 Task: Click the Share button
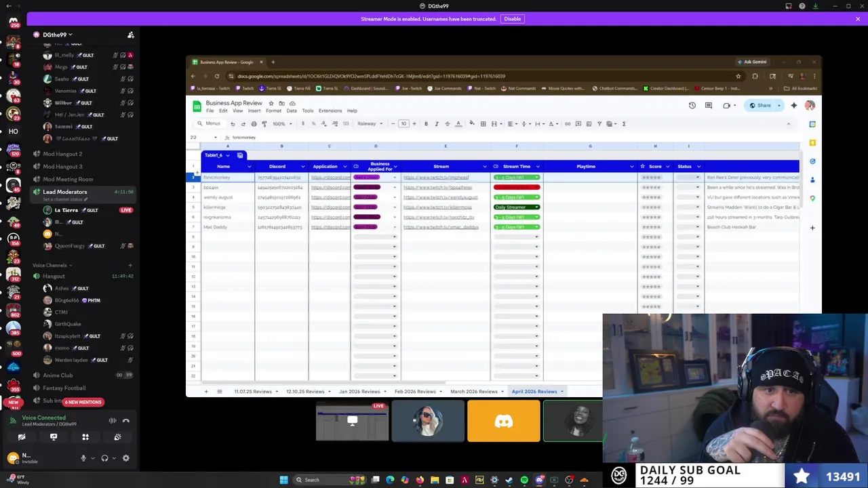(760, 106)
